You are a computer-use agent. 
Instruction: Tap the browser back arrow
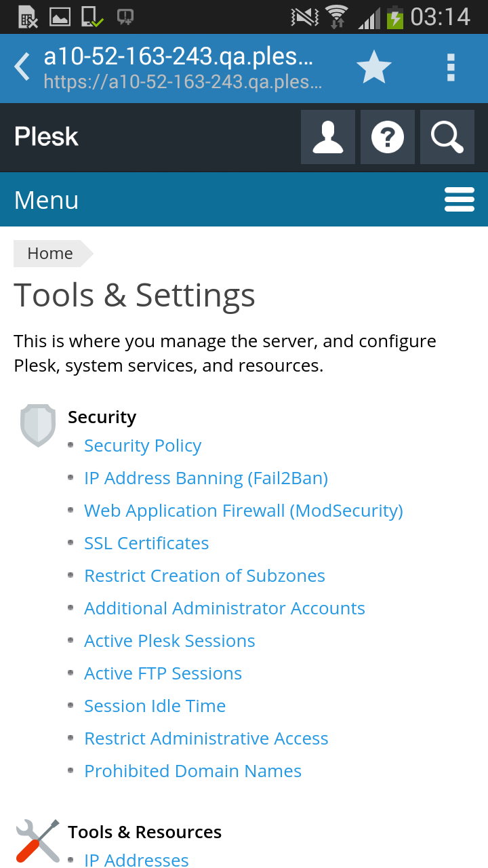pyautogui.click(x=22, y=68)
